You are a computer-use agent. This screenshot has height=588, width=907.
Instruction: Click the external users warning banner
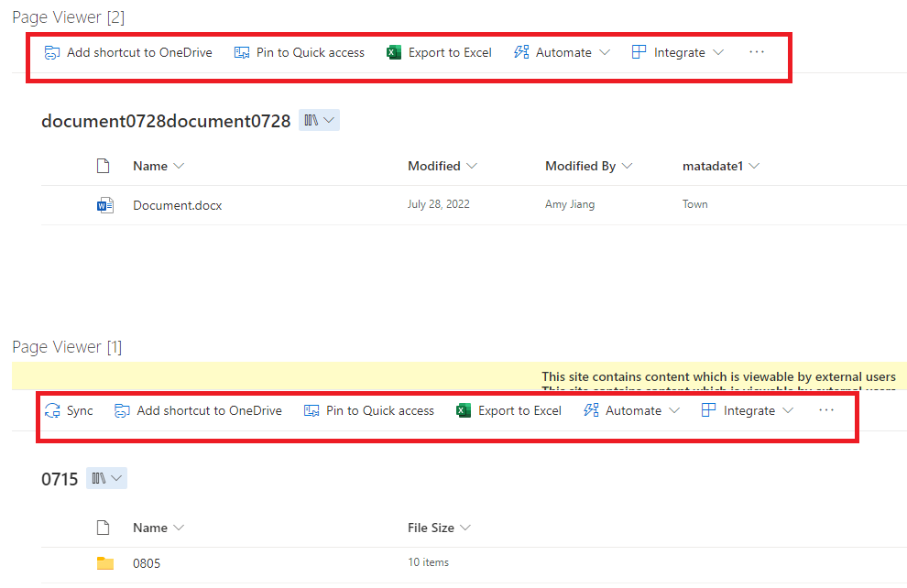718,376
